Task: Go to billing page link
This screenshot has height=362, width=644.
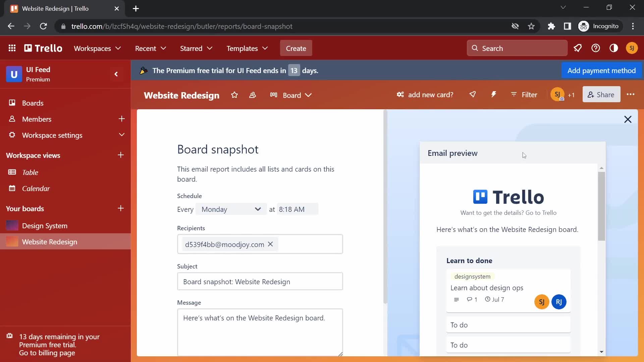Action: tap(47, 353)
